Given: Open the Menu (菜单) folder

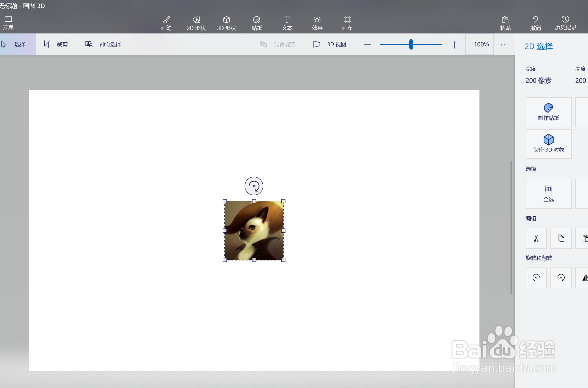Looking at the screenshot, I should (8, 22).
